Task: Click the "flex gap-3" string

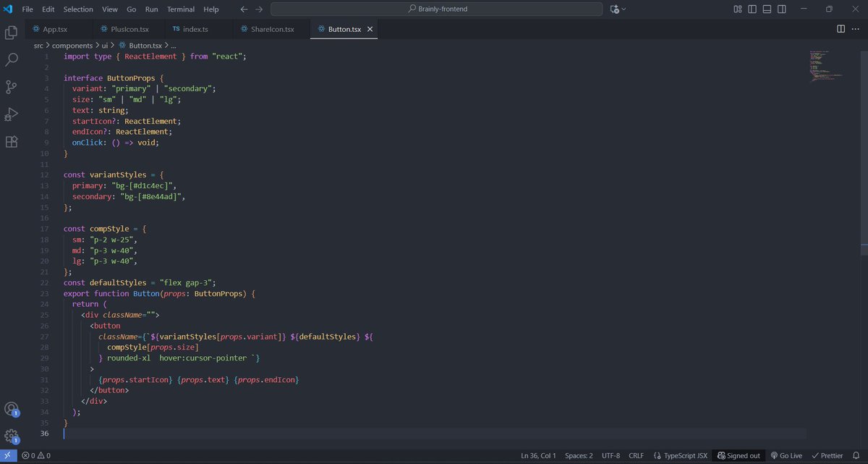Action: pyautogui.click(x=185, y=282)
